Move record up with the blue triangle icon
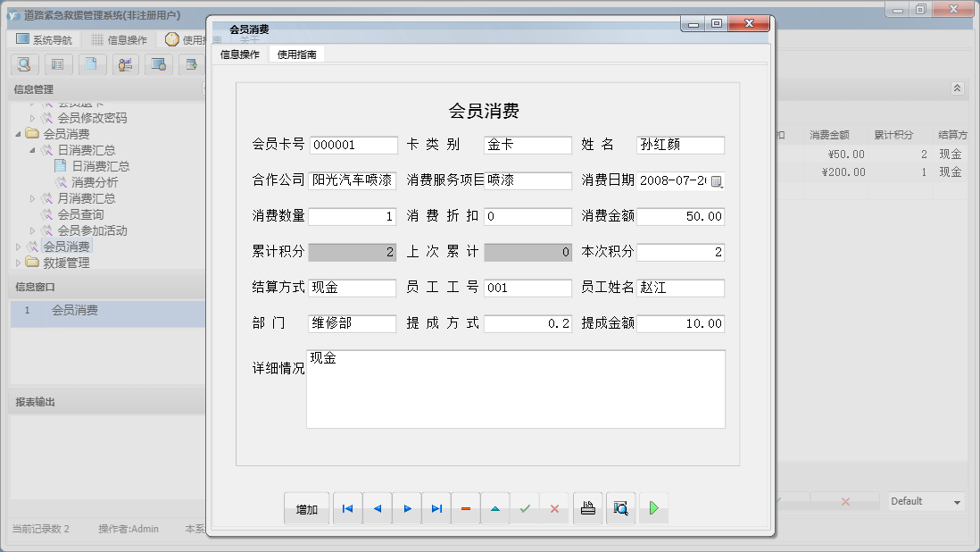 click(x=495, y=507)
